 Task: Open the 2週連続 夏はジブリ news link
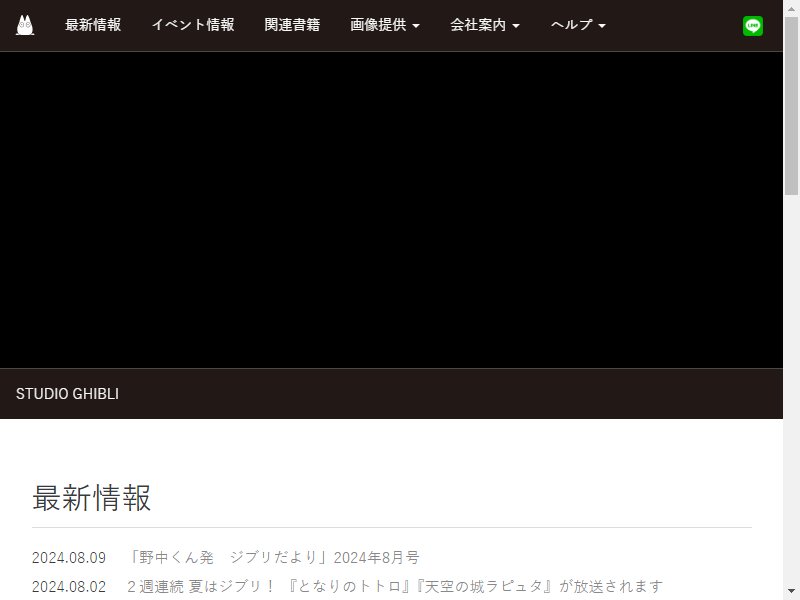point(395,586)
